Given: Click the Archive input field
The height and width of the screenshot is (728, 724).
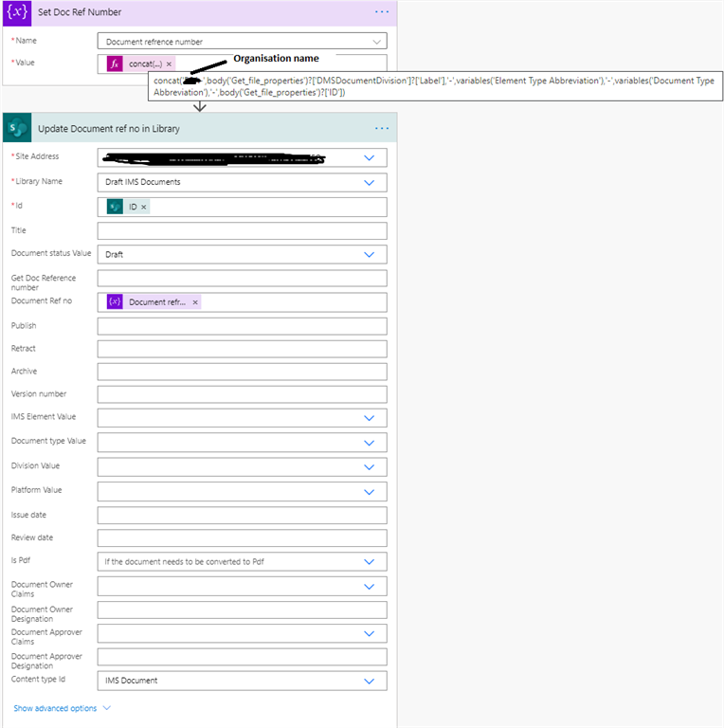Looking at the screenshot, I should click(243, 372).
